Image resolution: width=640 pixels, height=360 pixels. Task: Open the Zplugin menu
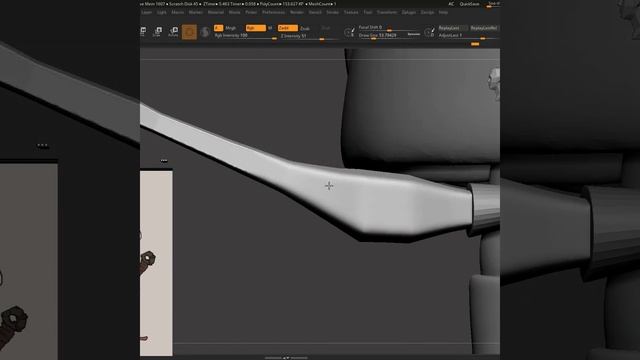point(409,12)
